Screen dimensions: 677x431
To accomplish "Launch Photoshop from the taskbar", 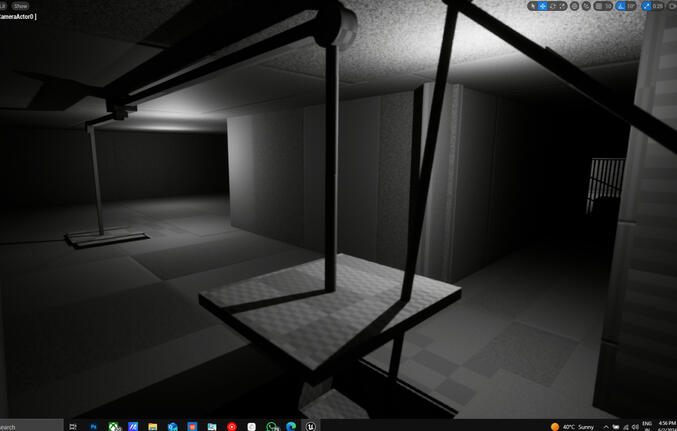I will click(94, 425).
